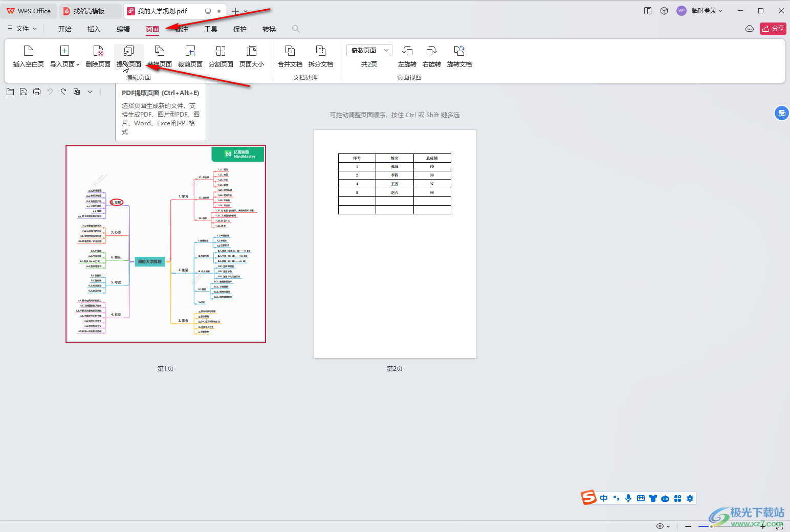
Task: Click the print icon in quick access bar
Action: (37, 92)
